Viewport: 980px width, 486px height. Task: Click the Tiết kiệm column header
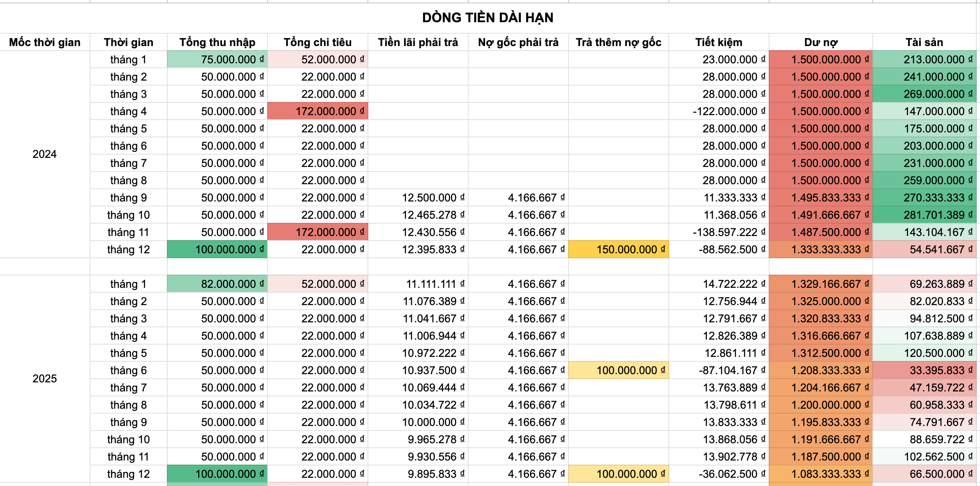tap(719, 42)
